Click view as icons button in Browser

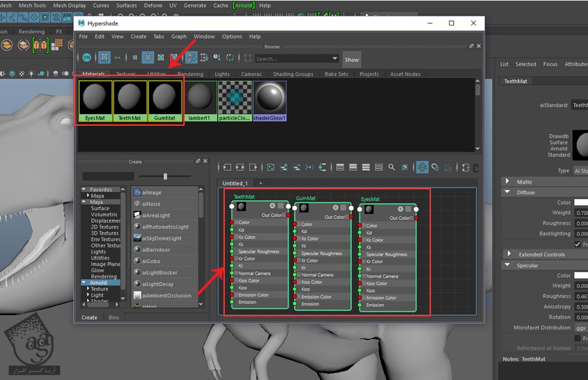pyautogui.click(x=104, y=57)
